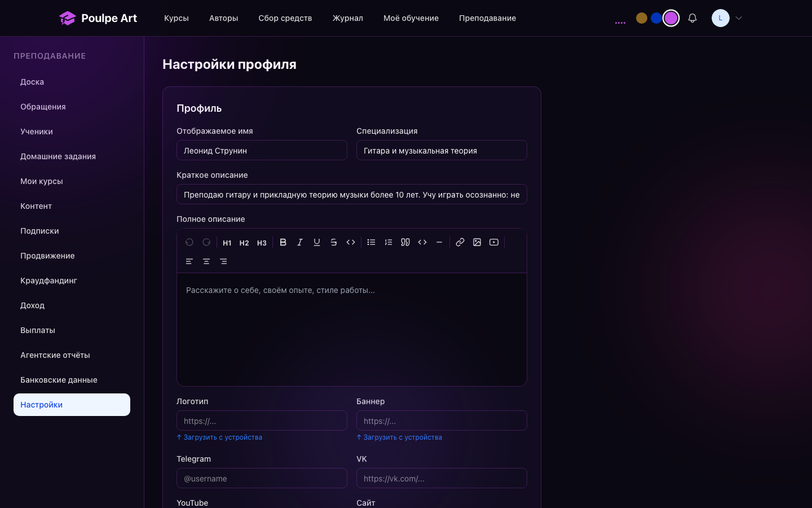Open the user account menu chevron
The image size is (812, 508).
(x=739, y=18)
